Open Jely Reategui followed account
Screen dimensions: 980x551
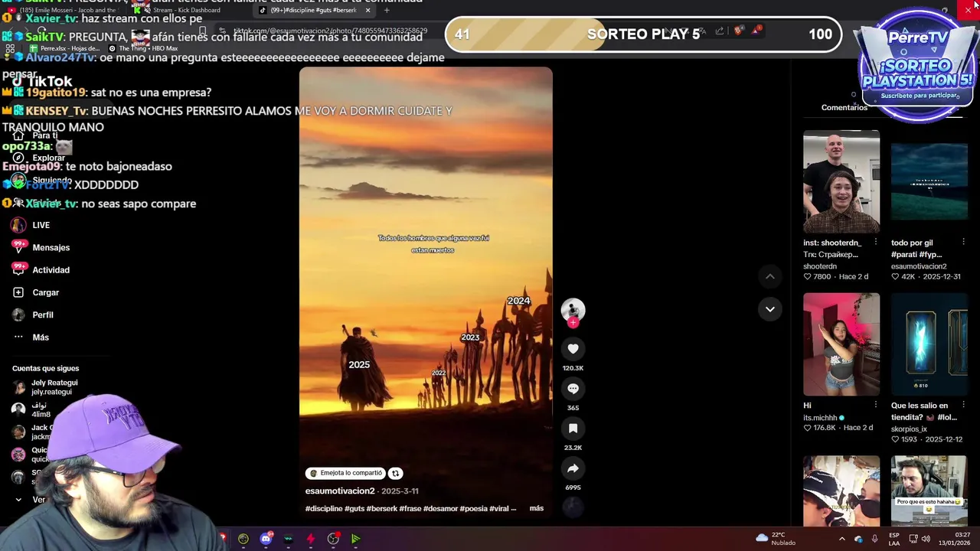(x=46, y=387)
